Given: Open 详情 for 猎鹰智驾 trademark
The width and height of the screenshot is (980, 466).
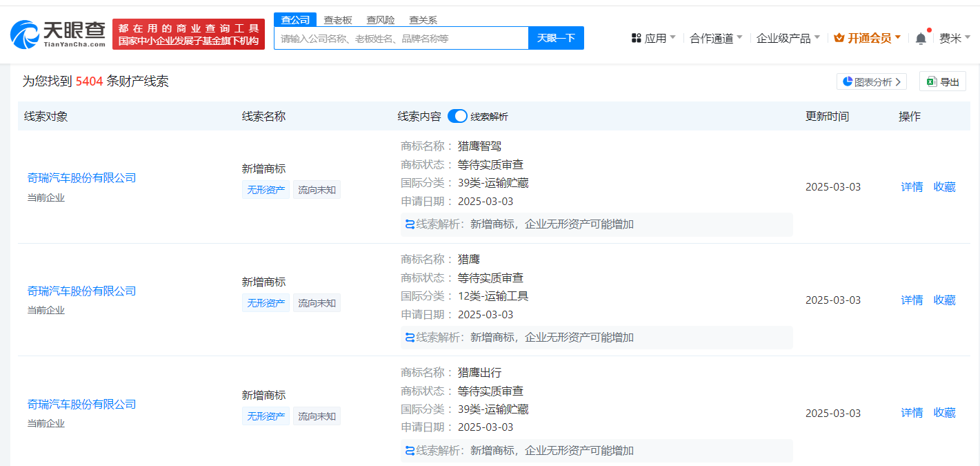Looking at the screenshot, I should pos(912,186).
